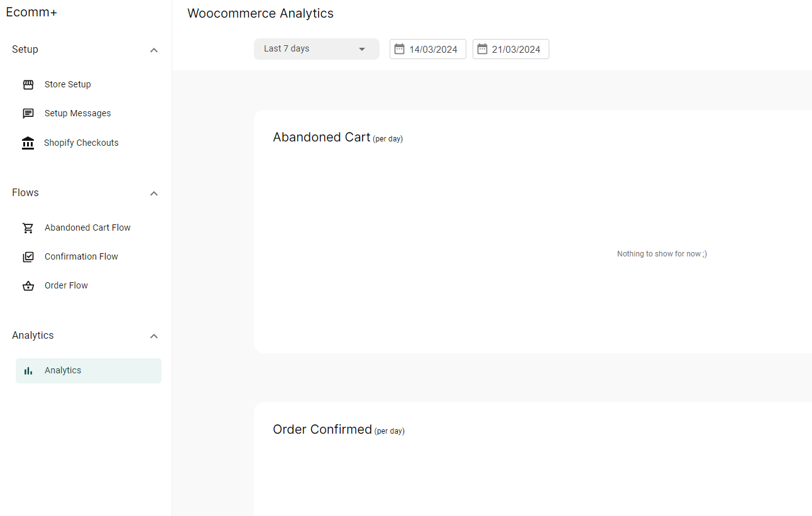Click the Store Setup shop icon
Image resolution: width=812 pixels, height=516 pixels.
28,85
